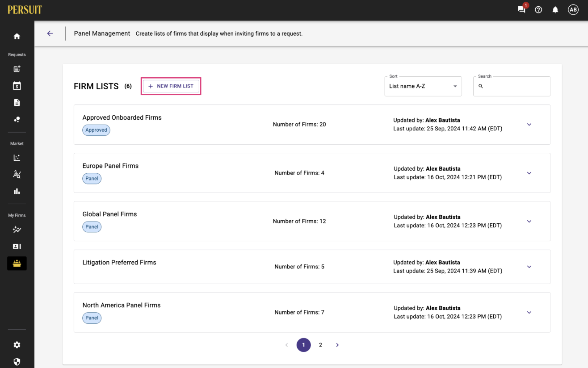Click the create new request icon
The image size is (588, 368).
[17, 69]
